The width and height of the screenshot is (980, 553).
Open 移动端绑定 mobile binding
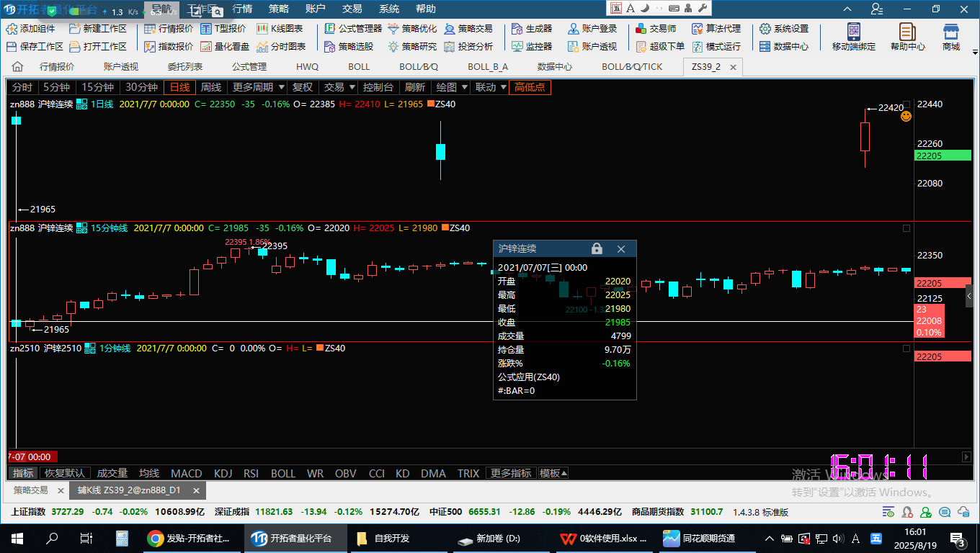pos(854,37)
